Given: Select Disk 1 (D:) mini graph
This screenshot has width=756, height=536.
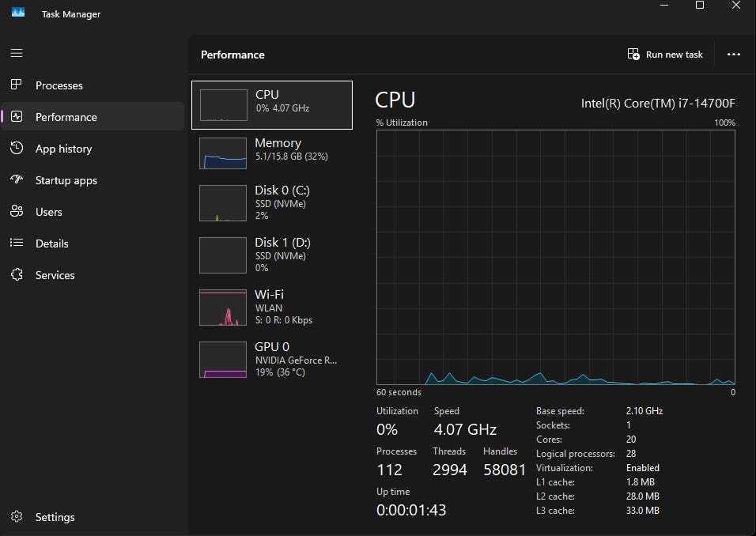Looking at the screenshot, I should click(223, 255).
